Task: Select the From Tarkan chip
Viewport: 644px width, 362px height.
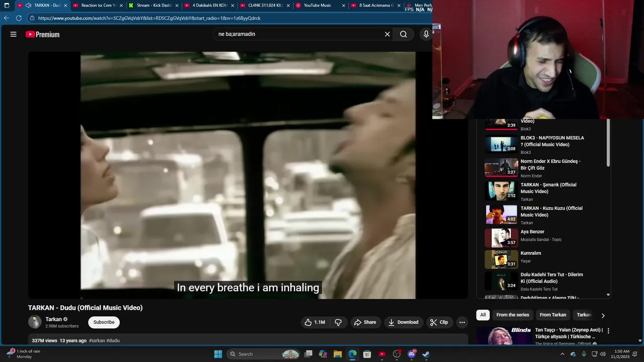Action: (x=553, y=315)
